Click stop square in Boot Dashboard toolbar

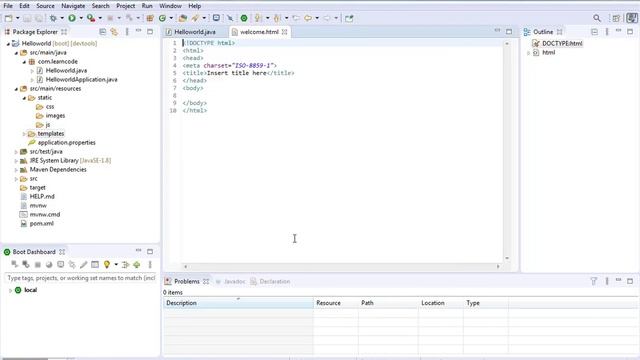pyautogui.click(x=38, y=264)
